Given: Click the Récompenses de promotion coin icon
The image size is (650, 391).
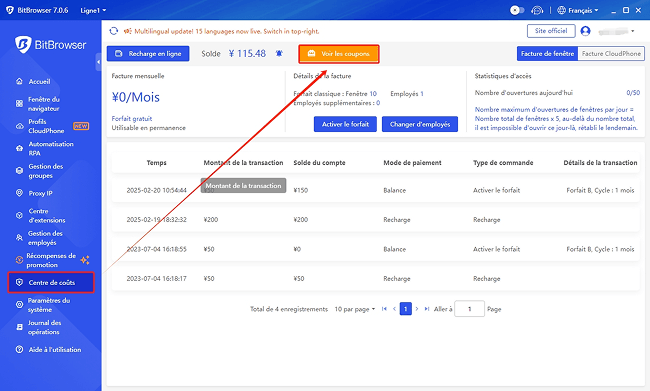Looking at the screenshot, I should 19,260.
